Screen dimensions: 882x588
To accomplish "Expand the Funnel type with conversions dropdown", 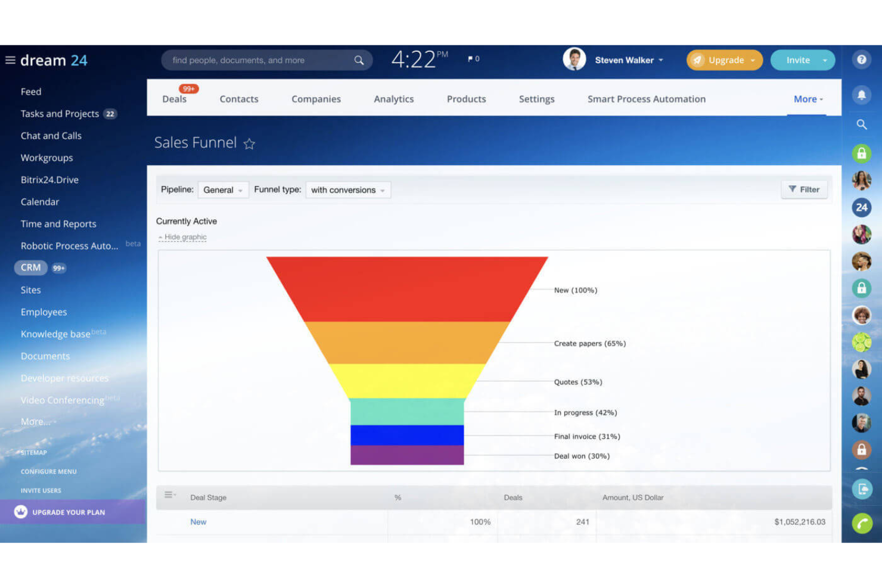I will pyautogui.click(x=347, y=189).
